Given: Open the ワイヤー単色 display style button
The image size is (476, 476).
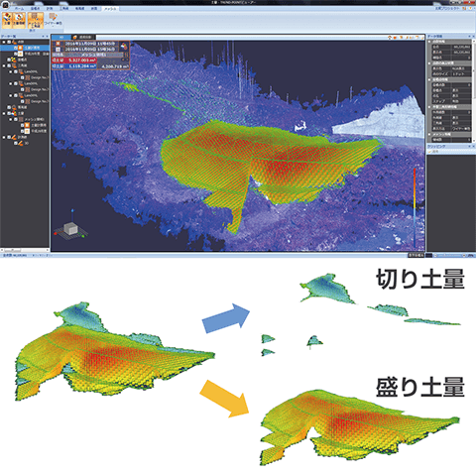Looking at the screenshot, I should click(x=53, y=19).
